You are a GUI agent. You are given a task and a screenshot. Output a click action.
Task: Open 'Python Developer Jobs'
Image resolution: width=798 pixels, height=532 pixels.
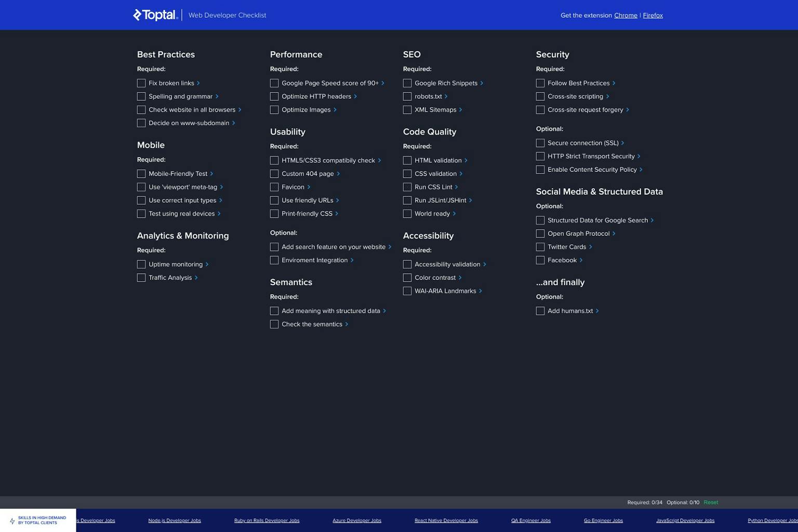click(773, 520)
